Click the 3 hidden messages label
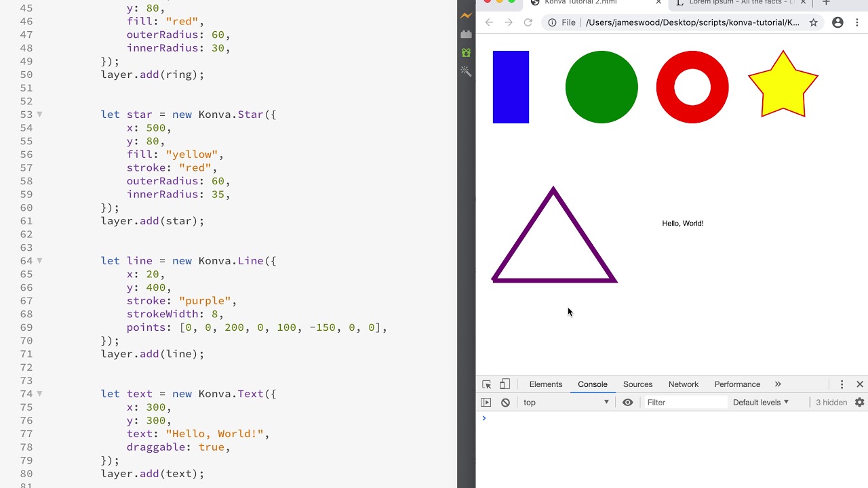 pos(831,403)
